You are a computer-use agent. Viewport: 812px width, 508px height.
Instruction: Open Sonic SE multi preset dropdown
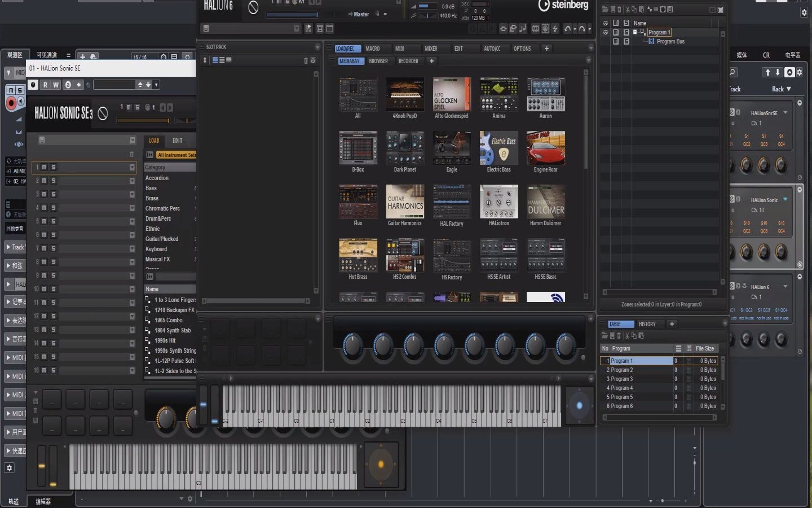point(133,141)
